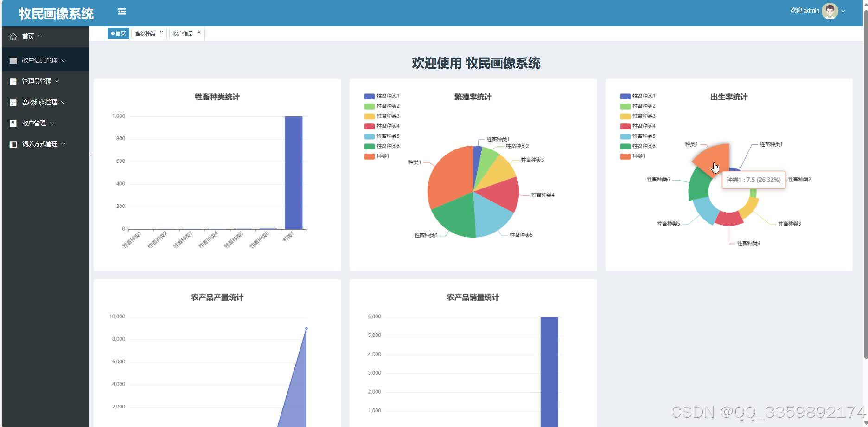Viewport: 868px width, 427px height.
Task: Open the admin user dropdown arrow
Action: point(843,11)
